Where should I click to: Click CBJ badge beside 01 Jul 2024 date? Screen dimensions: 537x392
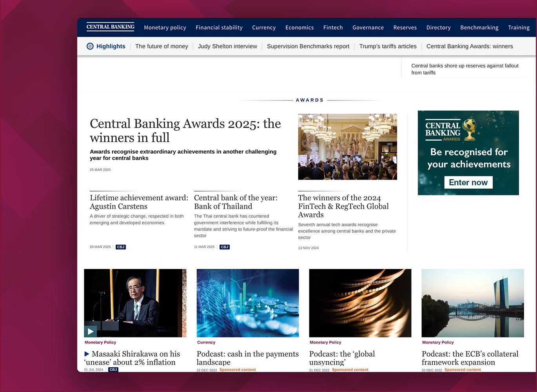tap(113, 370)
